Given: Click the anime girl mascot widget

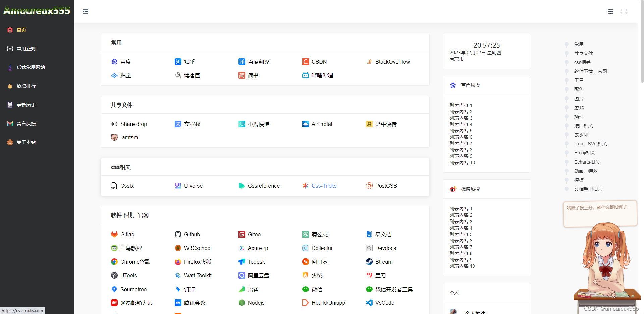Looking at the screenshot, I should tap(606, 265).
